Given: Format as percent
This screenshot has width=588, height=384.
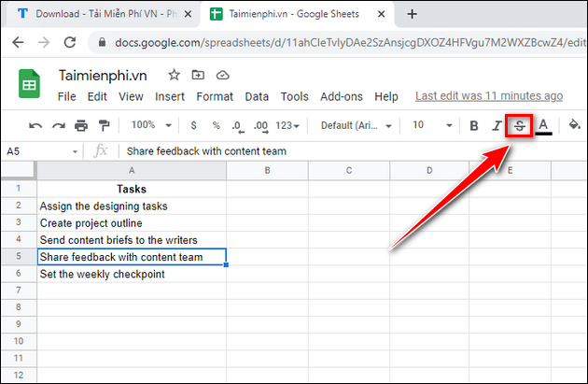Looking at the screenshot, I should pos(216,125).
